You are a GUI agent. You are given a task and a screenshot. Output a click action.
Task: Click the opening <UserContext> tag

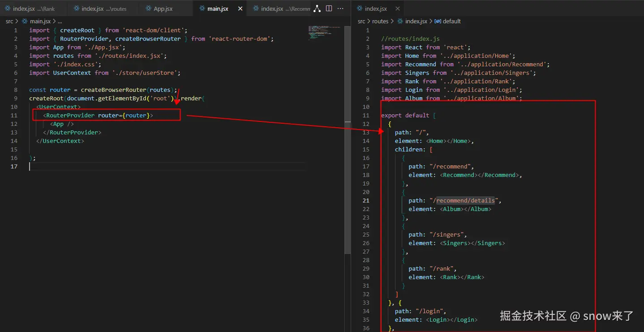[58, 107]
